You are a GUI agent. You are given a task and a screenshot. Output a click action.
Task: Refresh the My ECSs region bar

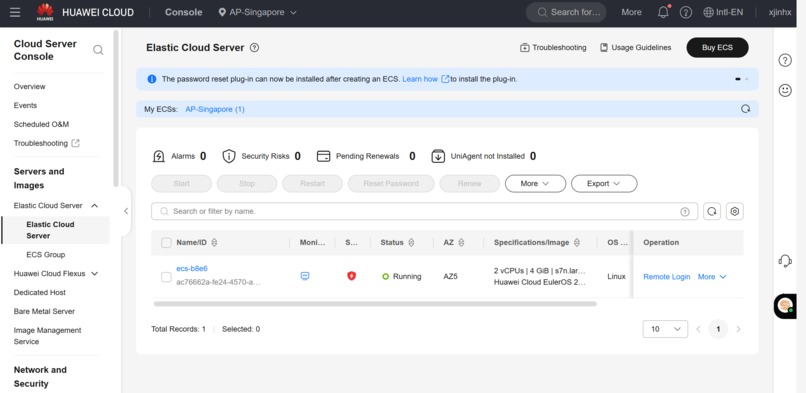745,109
